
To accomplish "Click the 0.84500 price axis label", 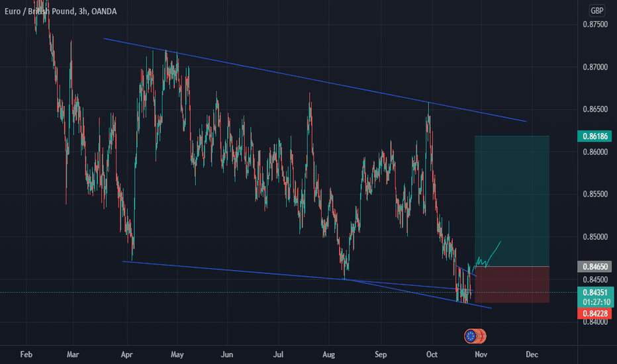I will 595,279.
